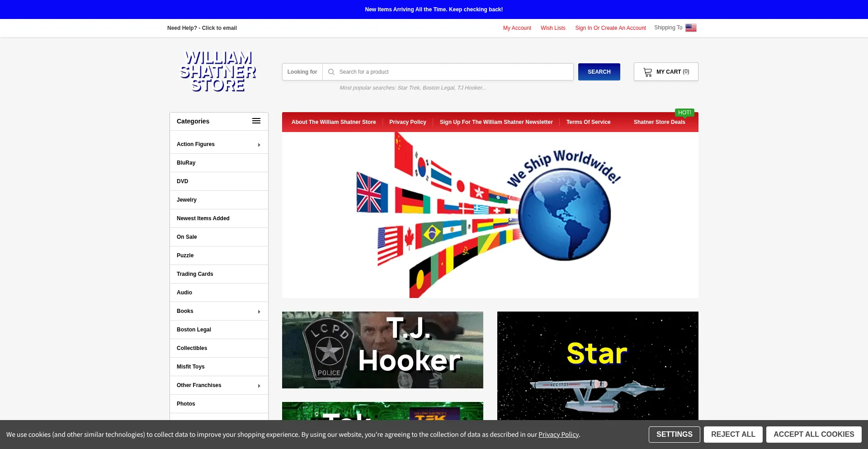Open the Star Trek Enterprise banner
The width and height of the screenshot is (868, 449).
tap(598, 366)
